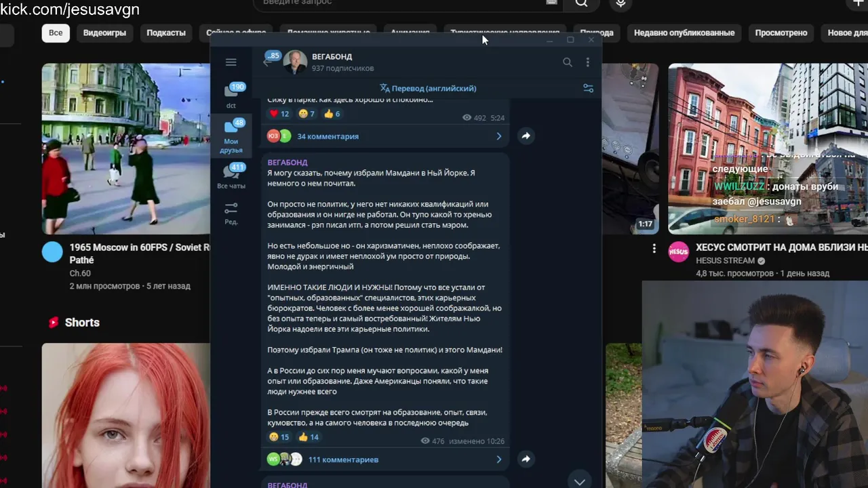Toggle the grinning emoji reaction with 7
868x488 pixels.
tap(307, 114)
